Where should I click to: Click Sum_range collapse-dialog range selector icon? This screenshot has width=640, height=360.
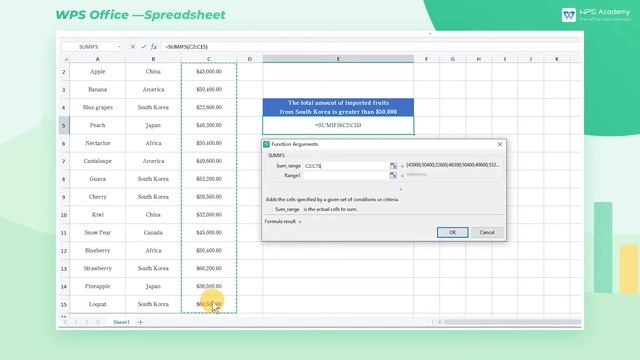click(393, 166)
